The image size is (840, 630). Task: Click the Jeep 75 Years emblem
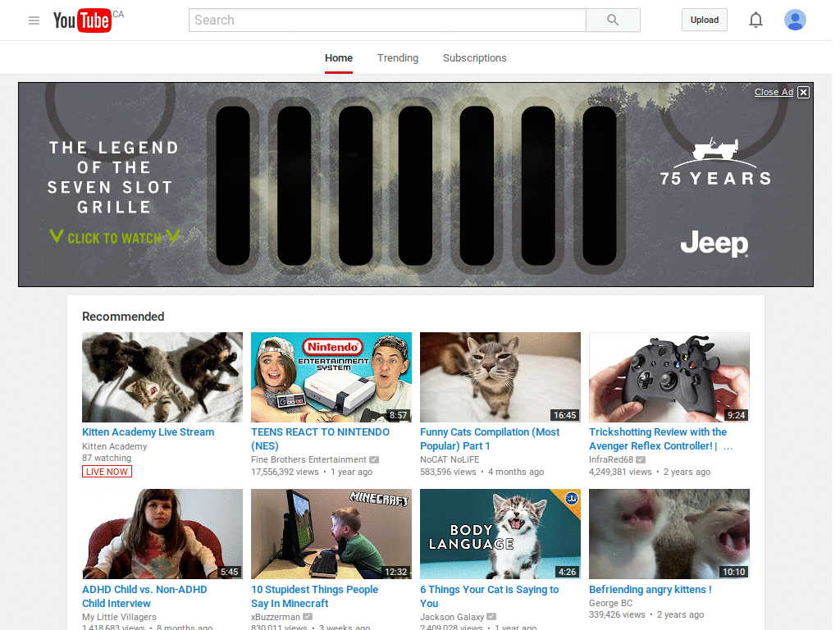pyautogui.click(x=715, y=162)
